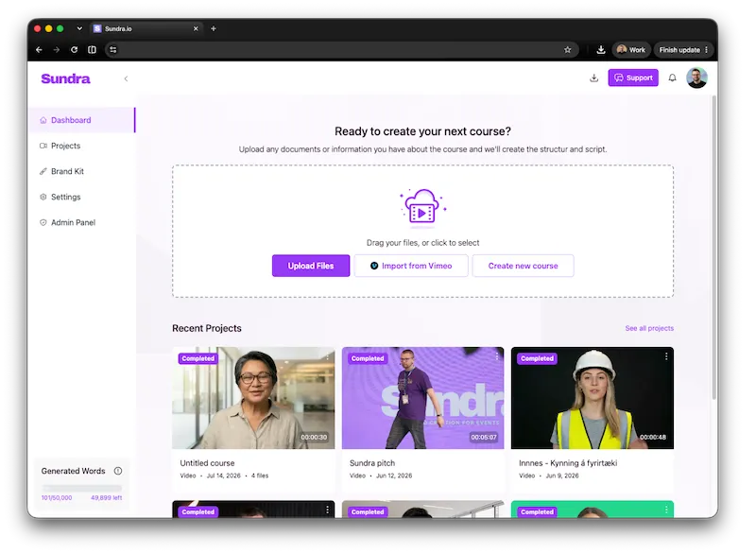
Task: Go forward with browser forward arrow
Action: click(x=57, y=50)
